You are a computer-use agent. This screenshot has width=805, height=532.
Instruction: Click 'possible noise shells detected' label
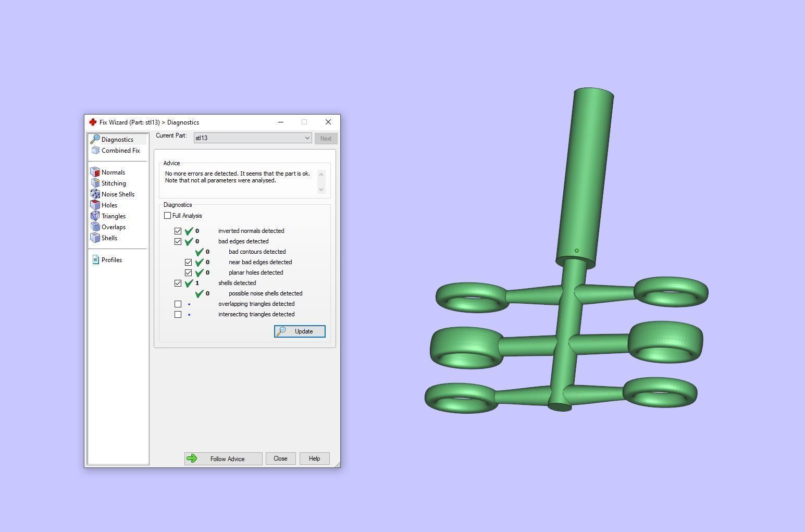[265, 293]
